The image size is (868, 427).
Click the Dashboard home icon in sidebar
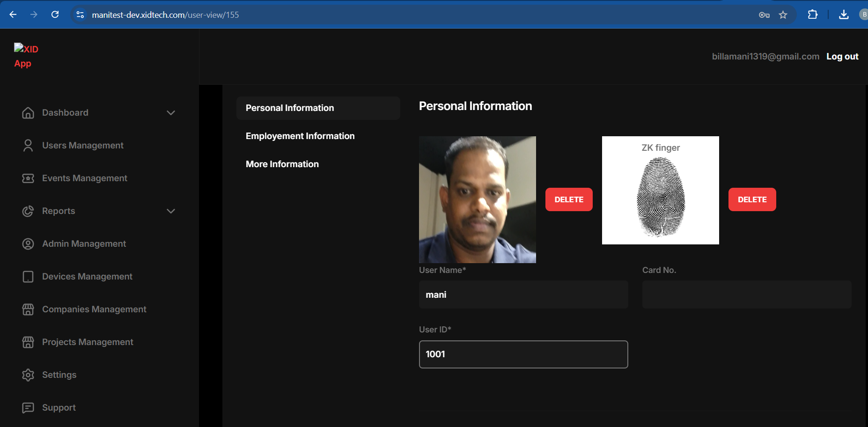pos(28,113)
